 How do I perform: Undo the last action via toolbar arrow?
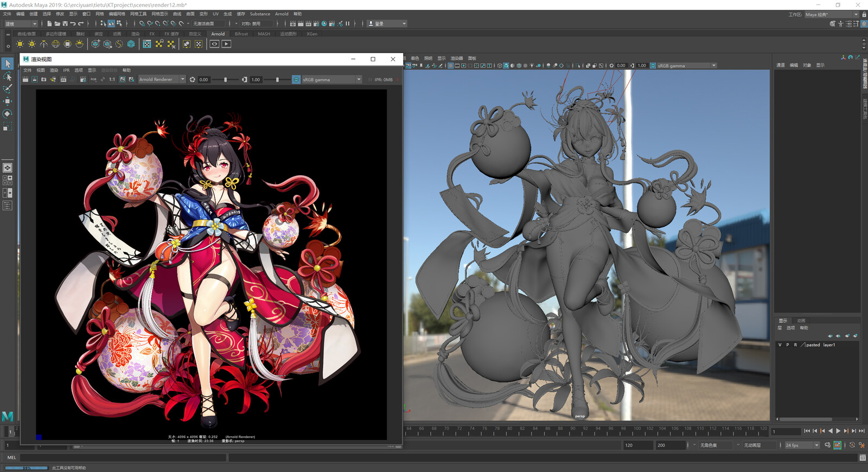(x=73, y=24)
